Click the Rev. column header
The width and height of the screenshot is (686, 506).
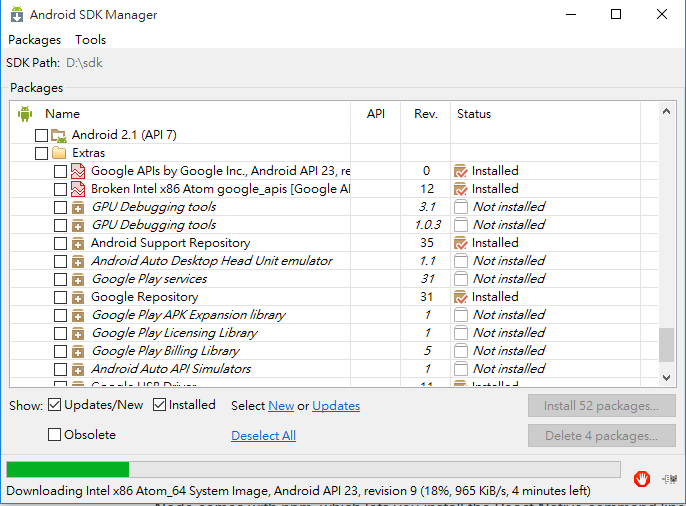[x=426, y=114]
